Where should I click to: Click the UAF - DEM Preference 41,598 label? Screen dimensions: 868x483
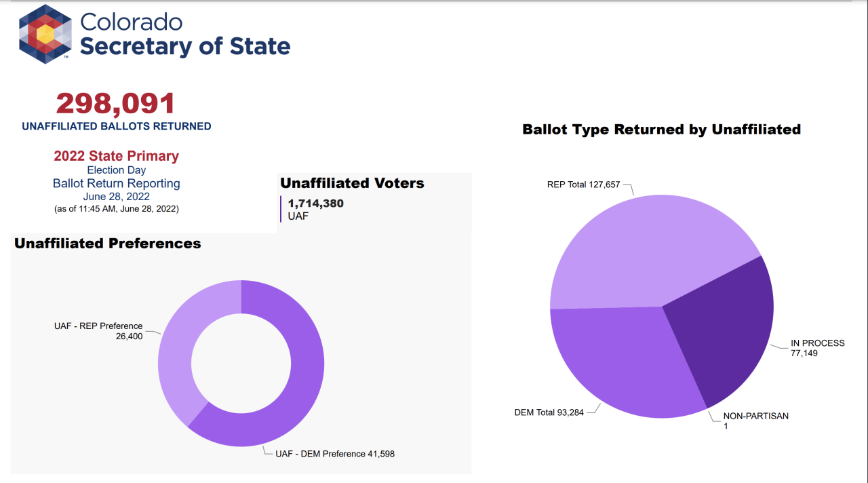pos(334,454)
